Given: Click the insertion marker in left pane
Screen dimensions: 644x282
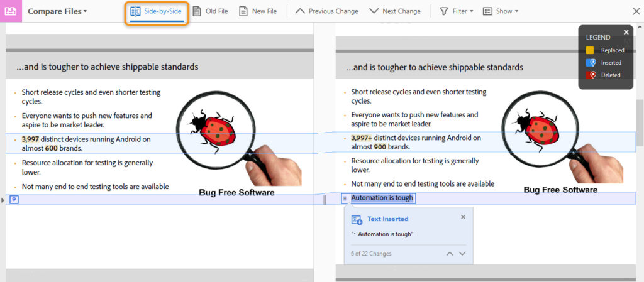Looking at the screenshot, I should [14, 200].
